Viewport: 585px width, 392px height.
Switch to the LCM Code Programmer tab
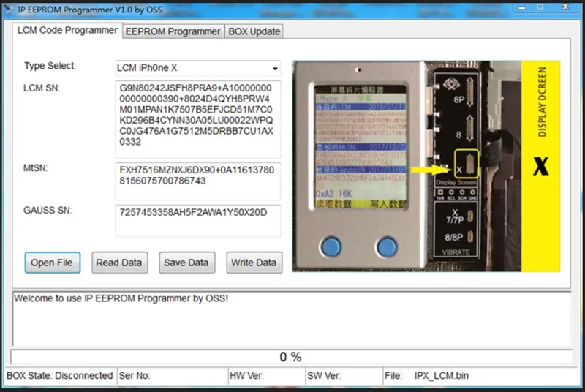[67, 30]
